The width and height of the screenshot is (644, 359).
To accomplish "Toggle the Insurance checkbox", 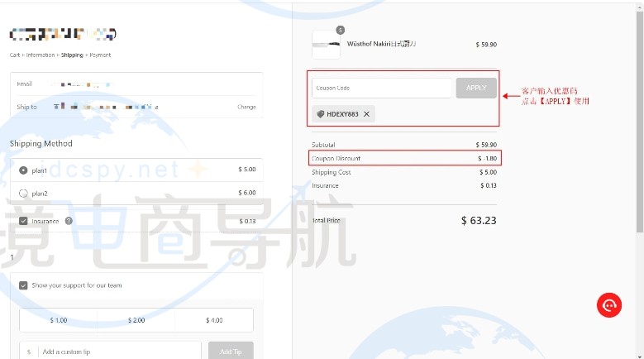I will click(x=23, y=221).
